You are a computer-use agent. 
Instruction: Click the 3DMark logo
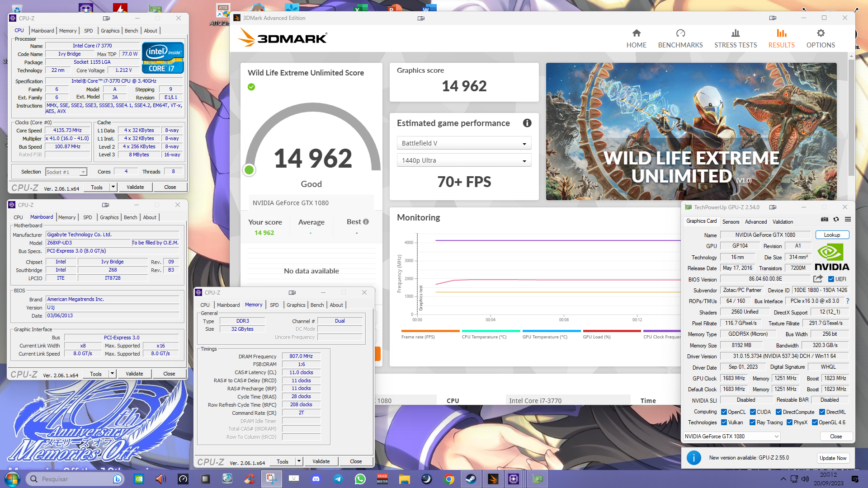click(x=283, y=38)
